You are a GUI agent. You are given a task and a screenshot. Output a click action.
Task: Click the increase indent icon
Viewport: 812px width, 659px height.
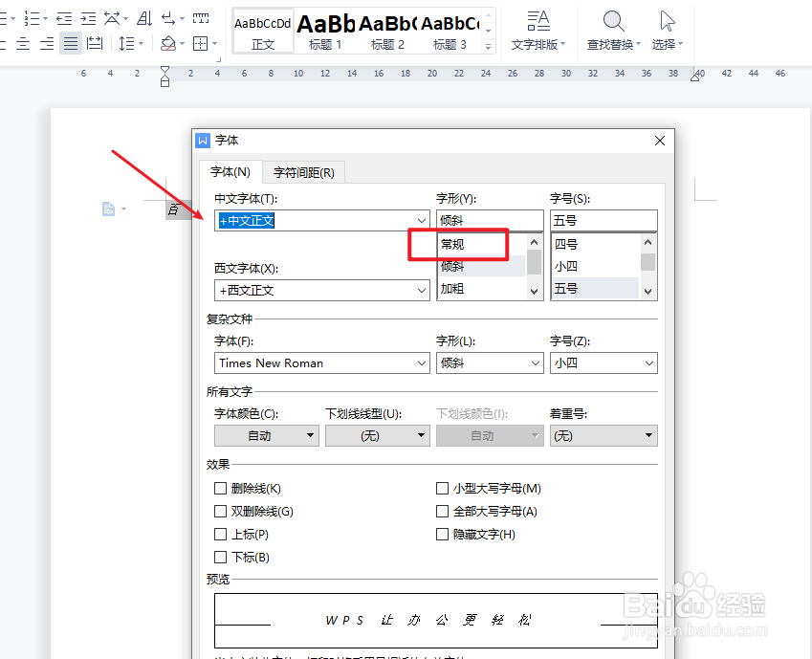(x=89, y=17)
